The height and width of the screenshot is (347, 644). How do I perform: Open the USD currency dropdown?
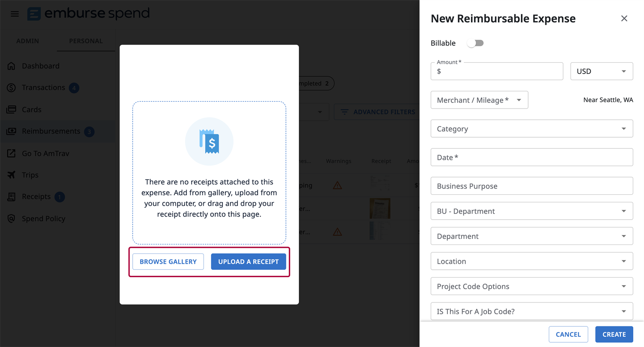tap(601, 71)
